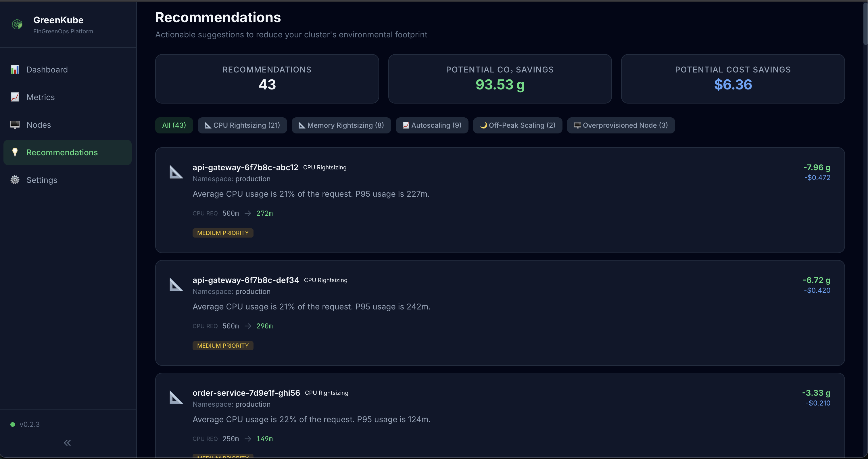This screenshot has height=459, width=868.
Task: Click the -7.96 g savings value
Action: pyautogui.click(x=817, y=167)
